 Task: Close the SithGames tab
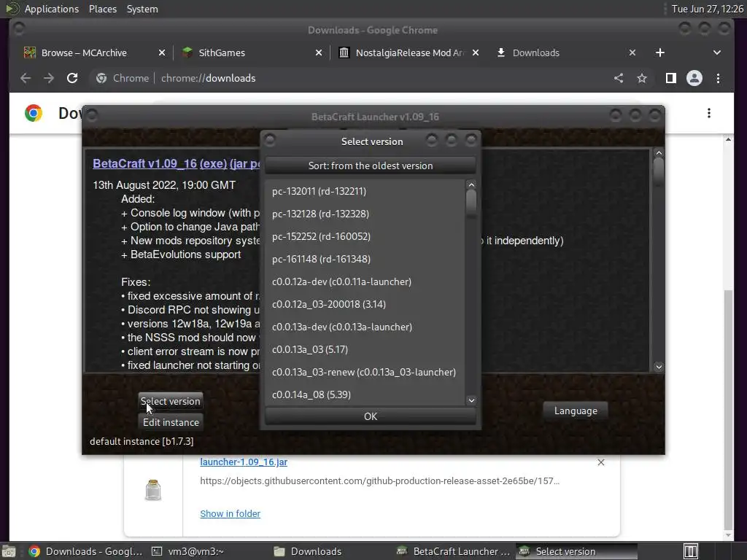click(319, 52)
